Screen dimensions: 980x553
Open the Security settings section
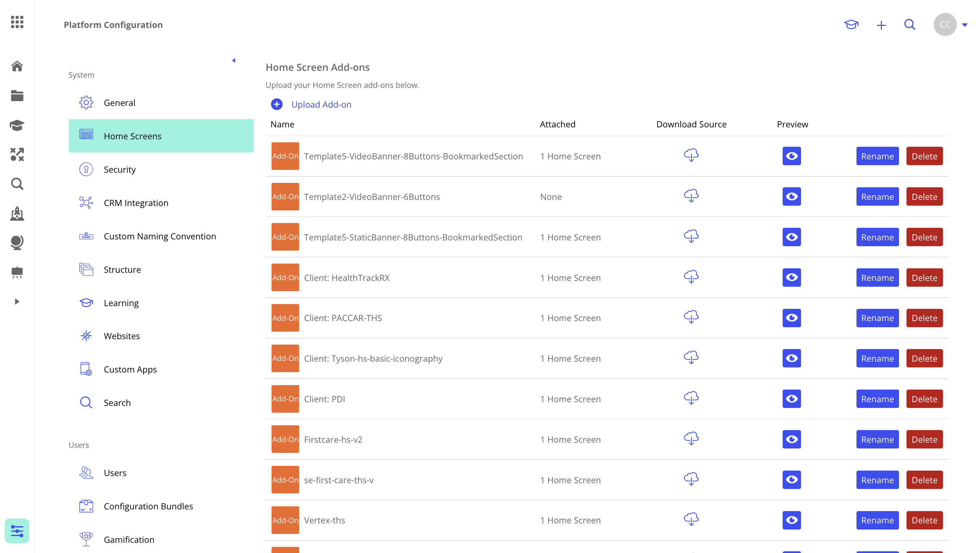(x=119, y=169)
